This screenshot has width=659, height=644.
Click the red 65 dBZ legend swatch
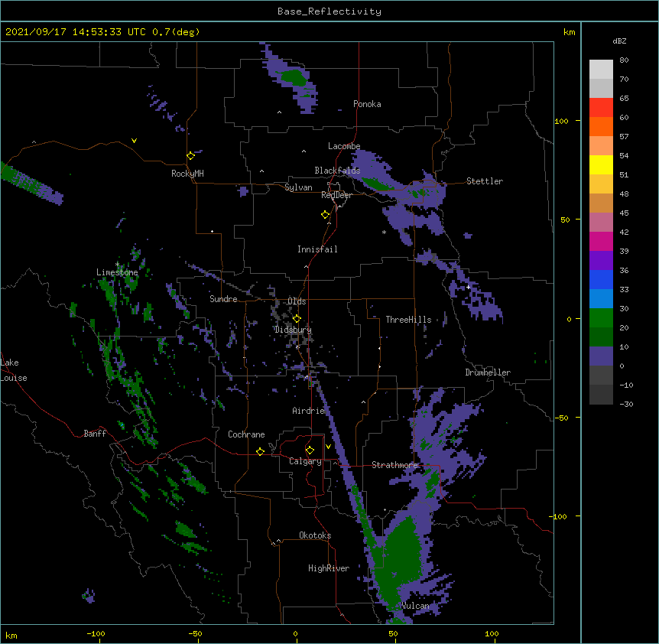point(601,107)
